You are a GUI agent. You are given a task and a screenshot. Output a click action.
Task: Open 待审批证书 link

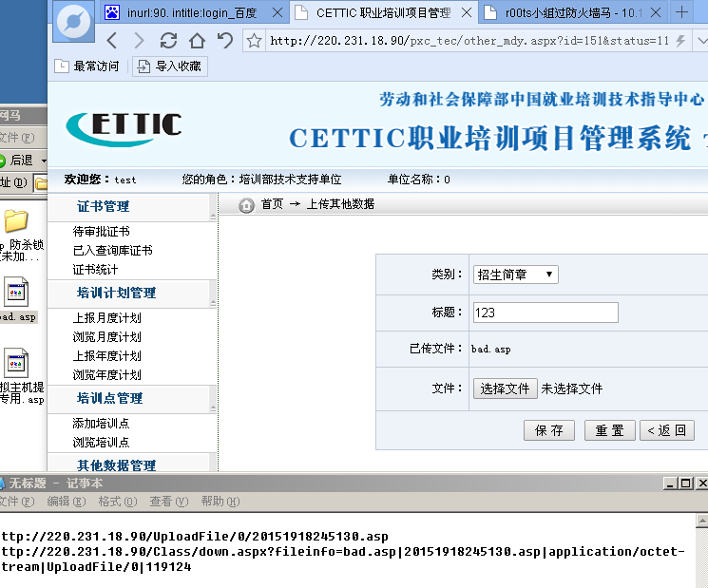(101, 232)
